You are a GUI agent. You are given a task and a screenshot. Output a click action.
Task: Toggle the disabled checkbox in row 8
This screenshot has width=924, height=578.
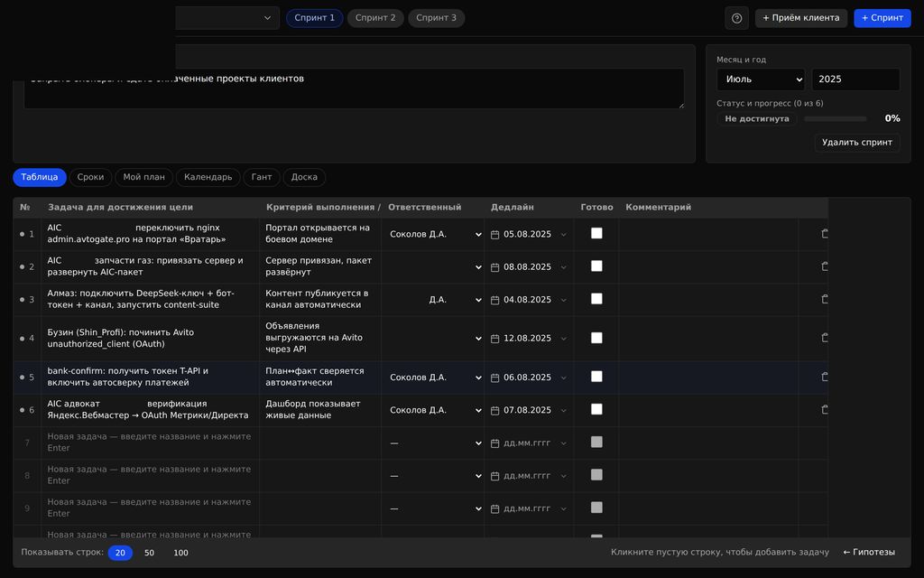[x=596, y=475]
